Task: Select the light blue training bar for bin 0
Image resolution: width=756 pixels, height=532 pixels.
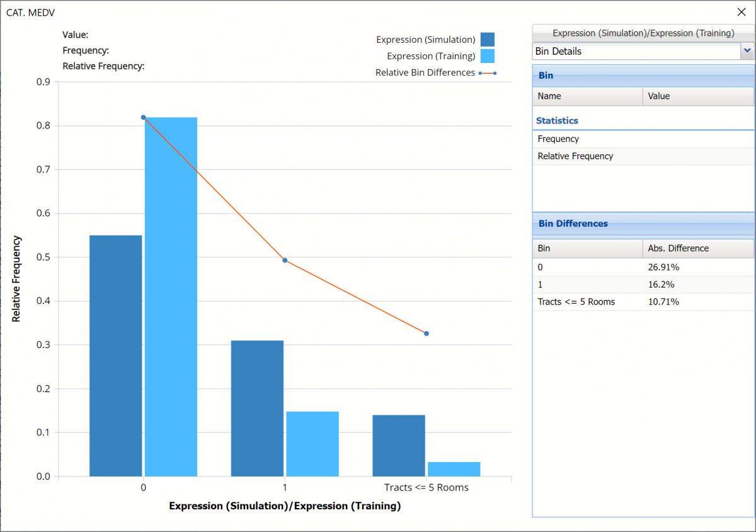Action: (171, 297)
